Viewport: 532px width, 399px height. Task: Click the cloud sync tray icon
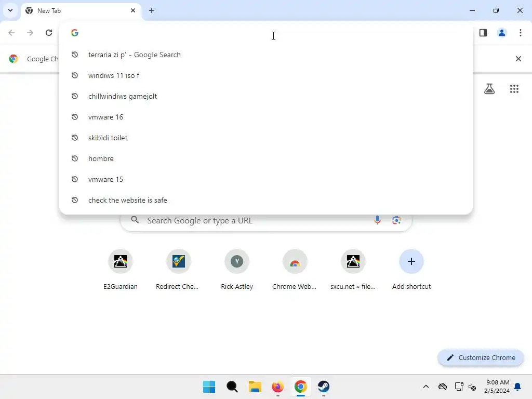pyautogui.click(x=443, y=387)
